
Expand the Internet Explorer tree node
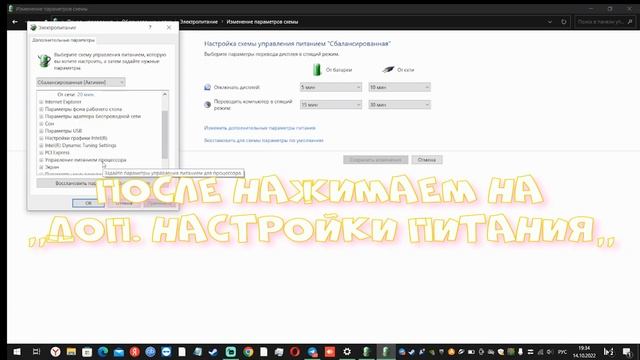point(41,102)
